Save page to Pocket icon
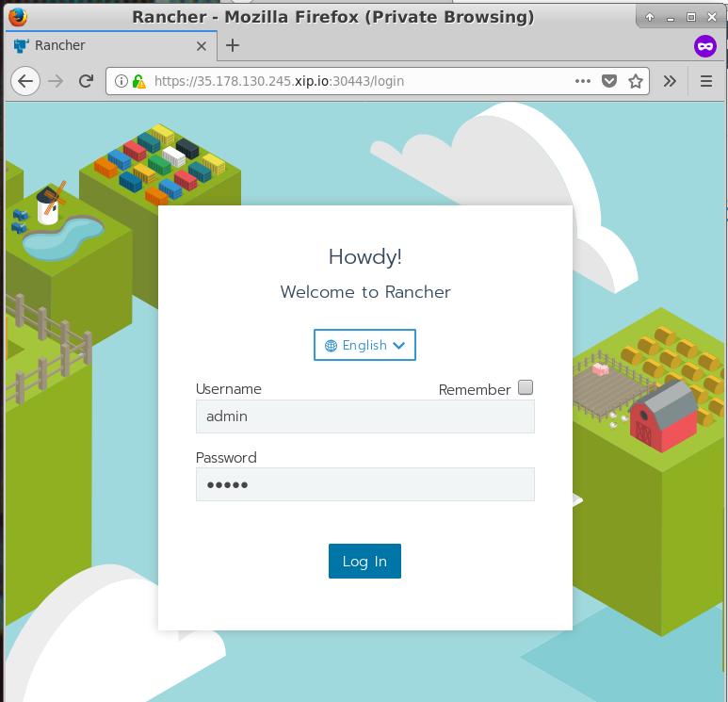728x702 pixels. 609,81
